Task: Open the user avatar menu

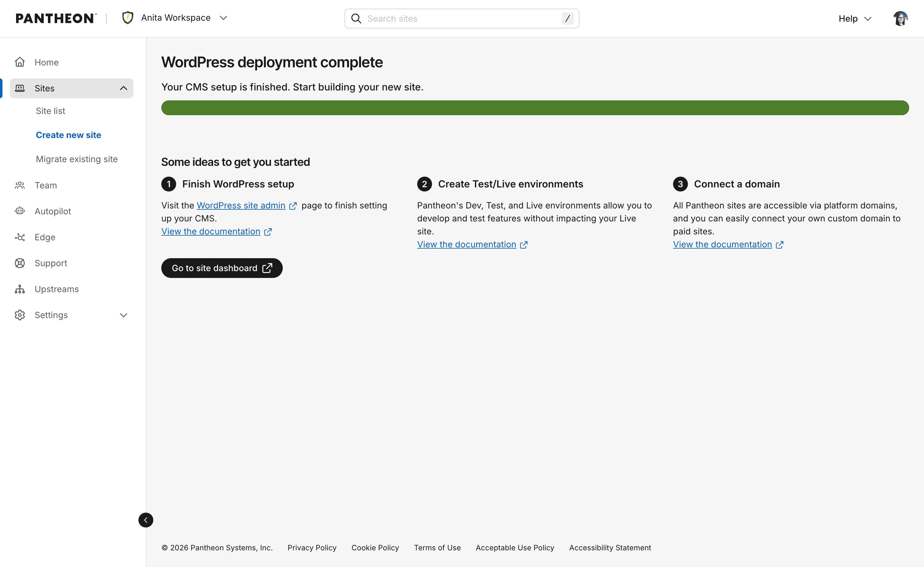Action: tap(901, 19)
